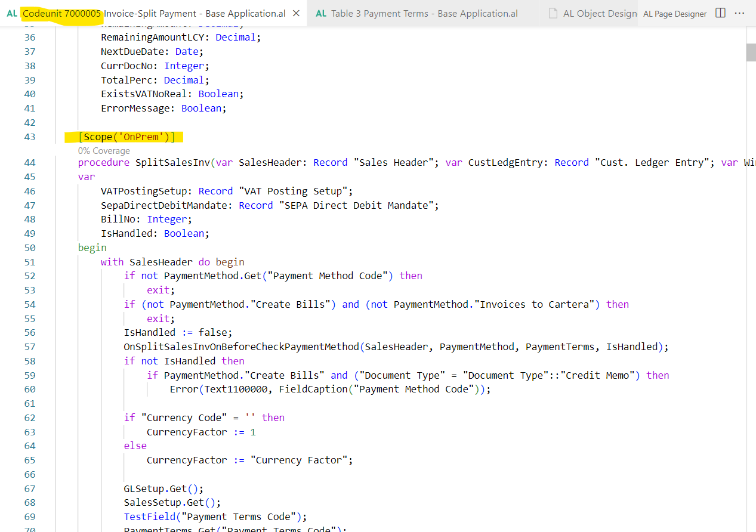Click line number 62

29,417
